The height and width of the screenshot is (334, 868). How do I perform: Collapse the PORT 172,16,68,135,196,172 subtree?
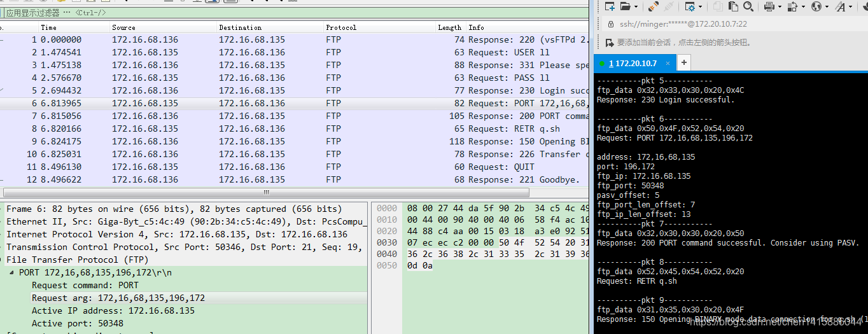coord(13,272)
